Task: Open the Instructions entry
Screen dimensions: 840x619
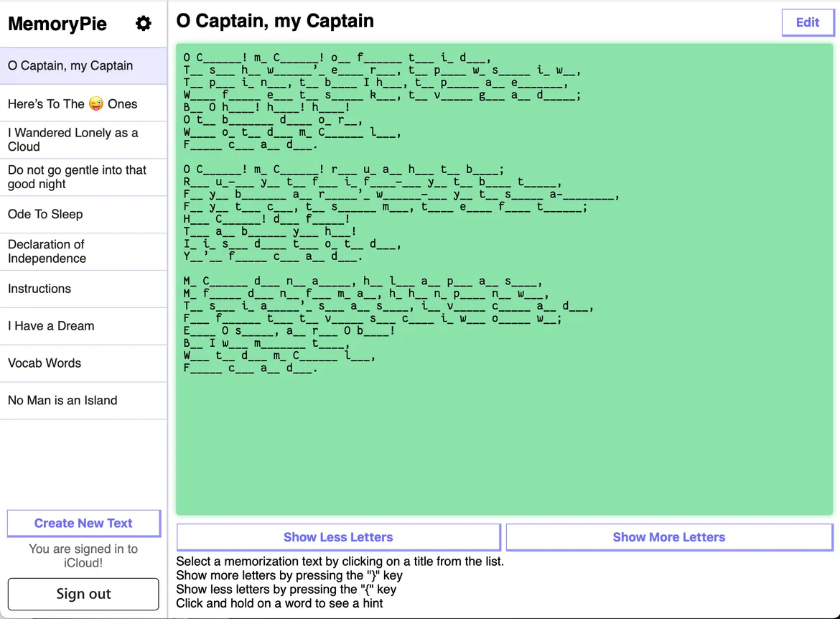Action: point(39,289)
